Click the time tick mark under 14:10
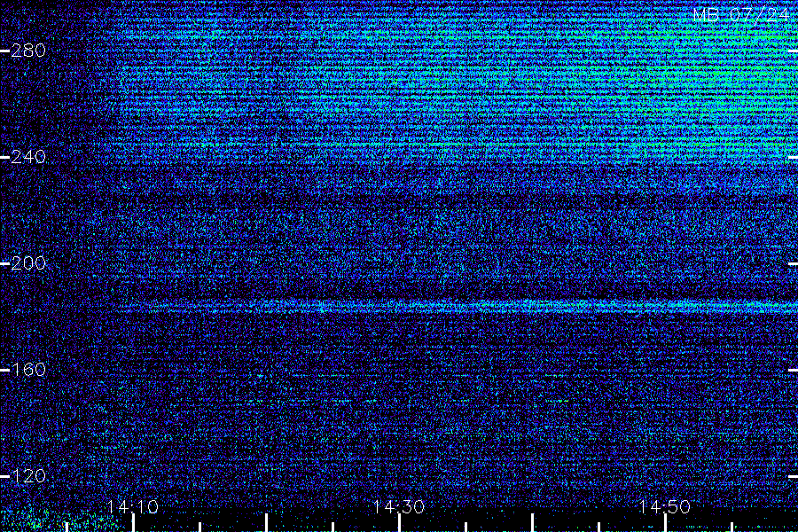798x532 pixels. (x=133, y=523)
